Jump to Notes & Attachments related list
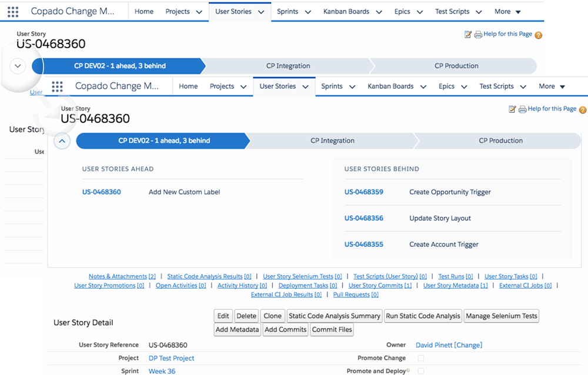588x375 pixels. 122,276
